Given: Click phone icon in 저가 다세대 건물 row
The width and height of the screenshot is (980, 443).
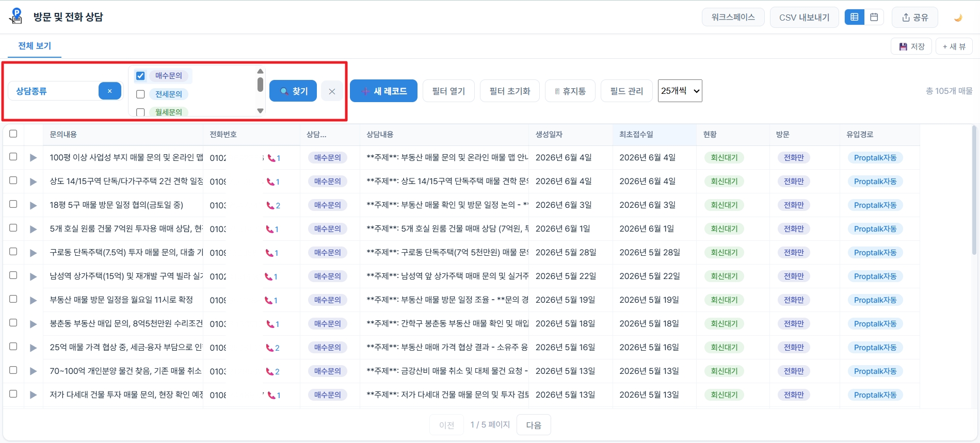Looking at the screenshot, I should 271,396.
